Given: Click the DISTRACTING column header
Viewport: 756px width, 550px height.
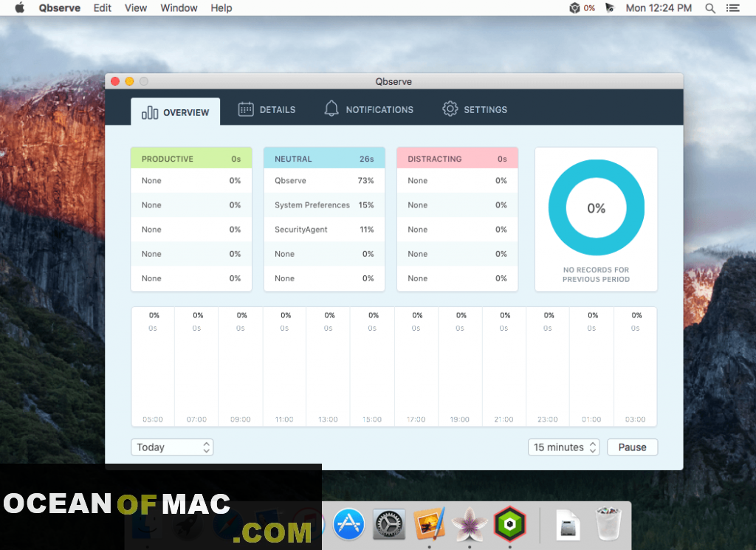Looking at the screenshot, I should click(x=458, y=159).
